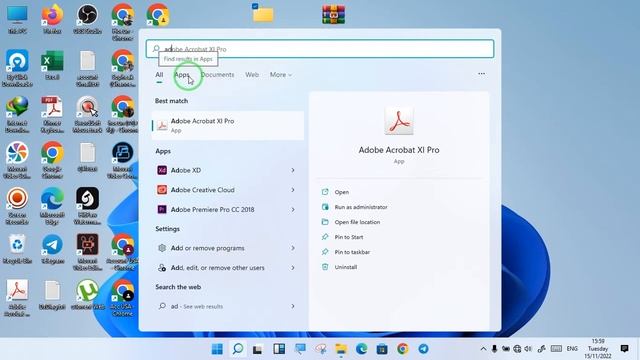
Task: Click Open in the Acrobat preview pane
Action: [342, 192]
